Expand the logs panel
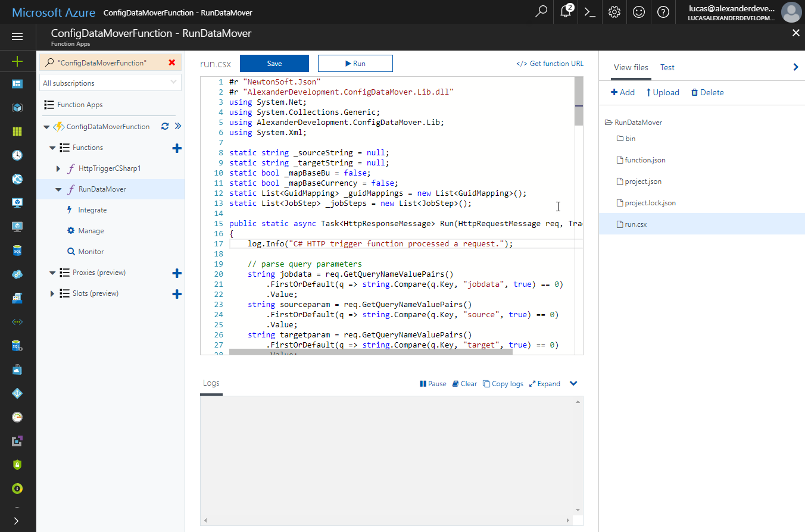The height and width of the screenshot is (532, 805). pos(545,384)
